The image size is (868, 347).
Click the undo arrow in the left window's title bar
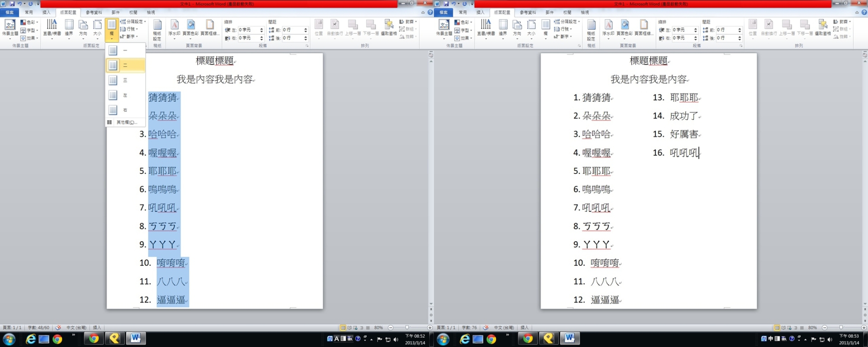point(19,4)
